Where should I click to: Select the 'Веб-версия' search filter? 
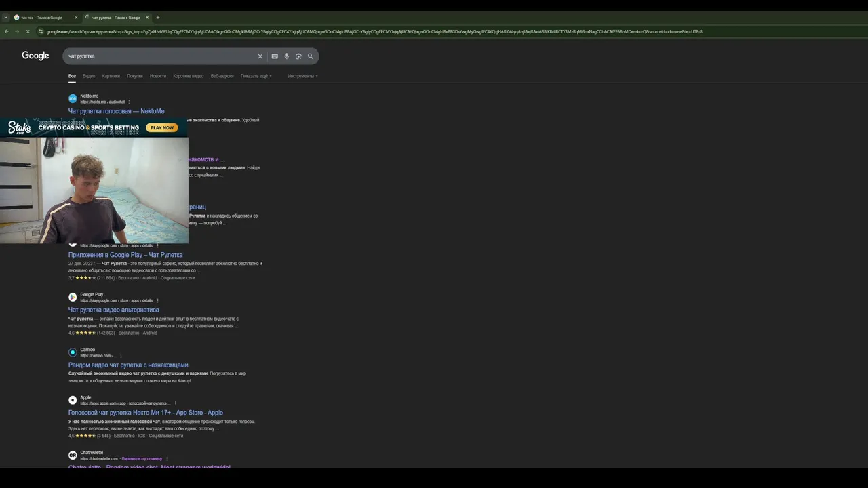click(x=222, y=76)
